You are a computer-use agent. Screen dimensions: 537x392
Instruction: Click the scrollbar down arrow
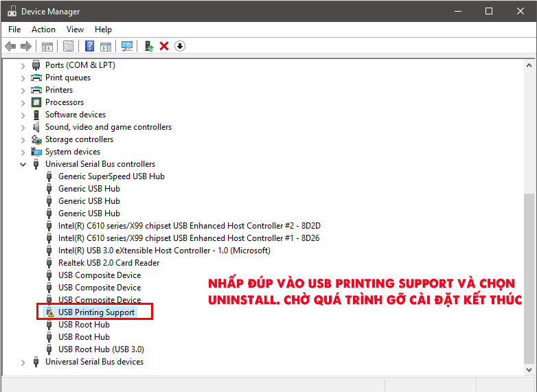(x=529, y=369)
